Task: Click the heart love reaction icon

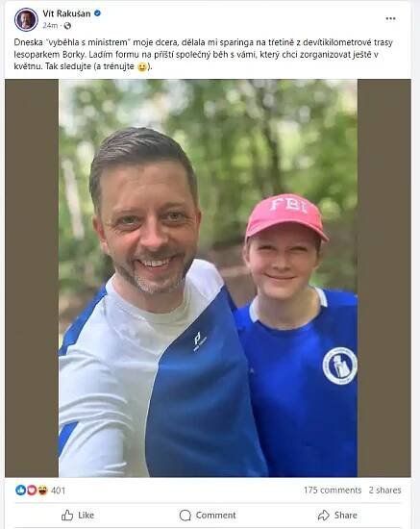Action: 32,490
